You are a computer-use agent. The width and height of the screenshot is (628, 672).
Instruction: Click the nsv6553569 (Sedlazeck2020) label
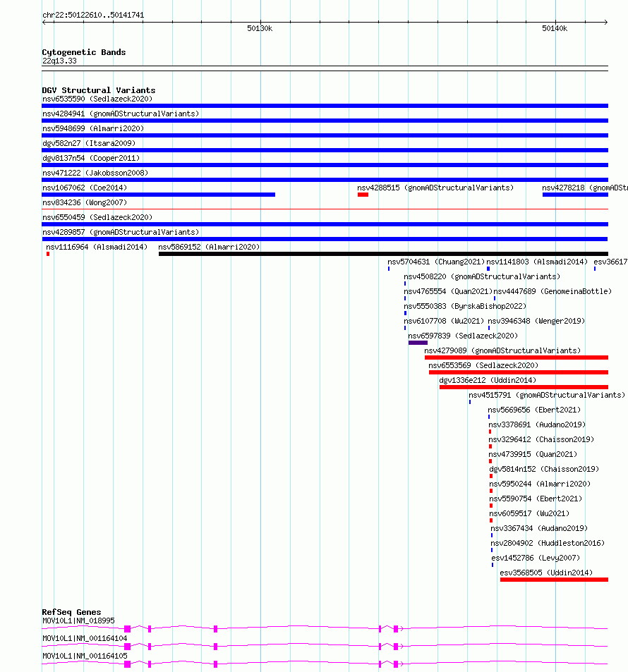click(x=483, y=365)
